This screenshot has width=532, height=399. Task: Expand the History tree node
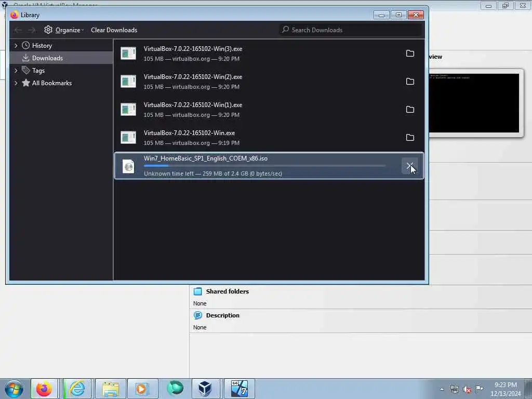click(x=16, y=46)
